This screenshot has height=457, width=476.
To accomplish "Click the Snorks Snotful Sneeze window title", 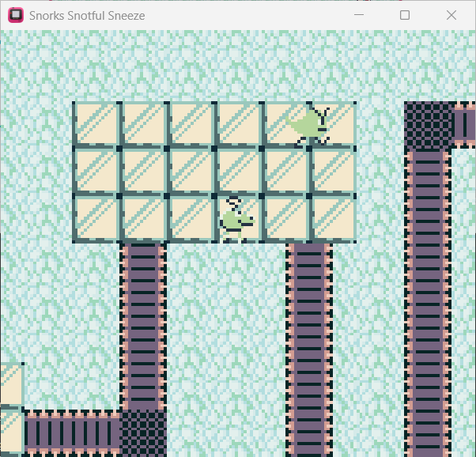I will (87, 16).
